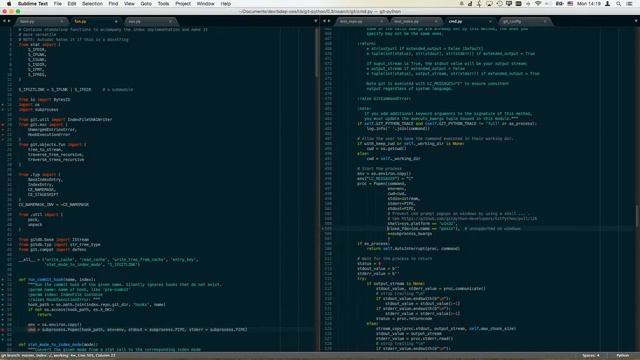Open the Help menu
640x360 pixels.
pyautogui.click(x=226, y=4)
